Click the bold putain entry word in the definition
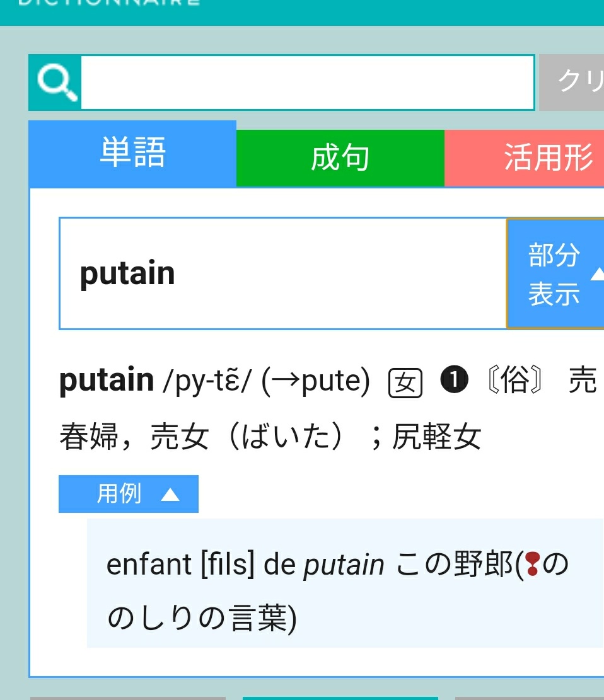604x700 pixels. 106,381
